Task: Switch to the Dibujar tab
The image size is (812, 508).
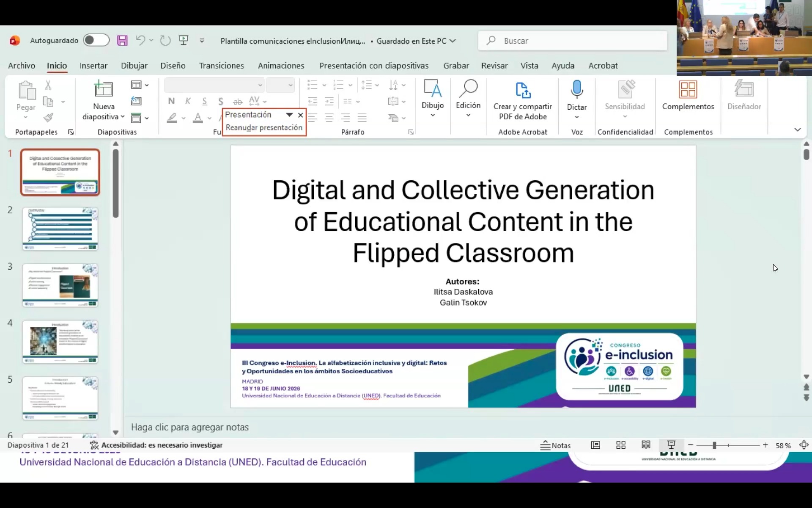Action: pyautogui.click(x=134, y=66)
